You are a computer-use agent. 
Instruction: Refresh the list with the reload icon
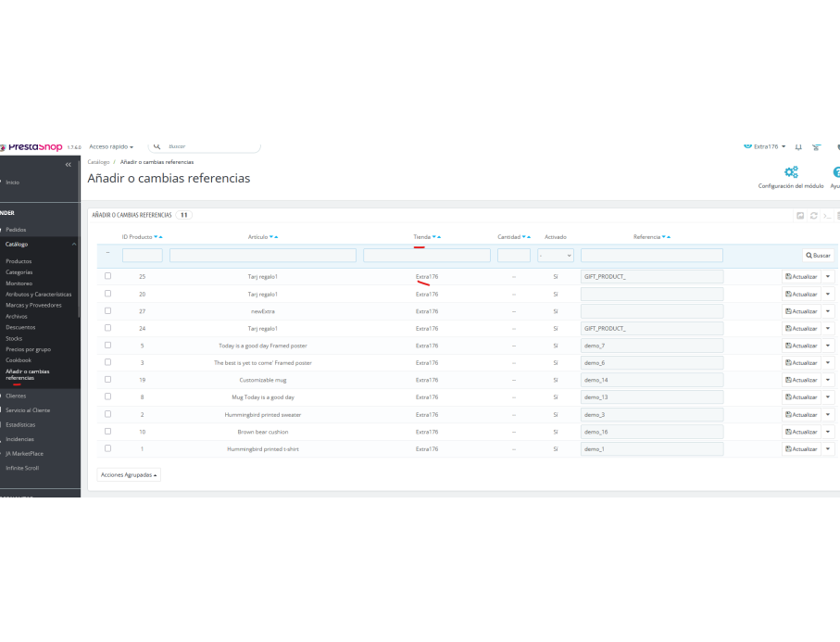pyautogui.click(x=814, y=216)
